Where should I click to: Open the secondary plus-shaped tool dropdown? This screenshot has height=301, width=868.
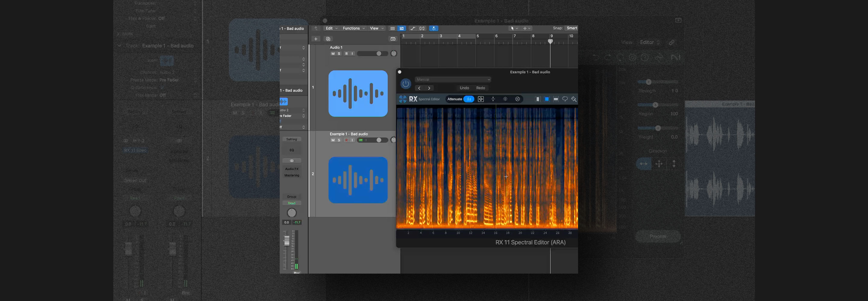click(527, 29)
